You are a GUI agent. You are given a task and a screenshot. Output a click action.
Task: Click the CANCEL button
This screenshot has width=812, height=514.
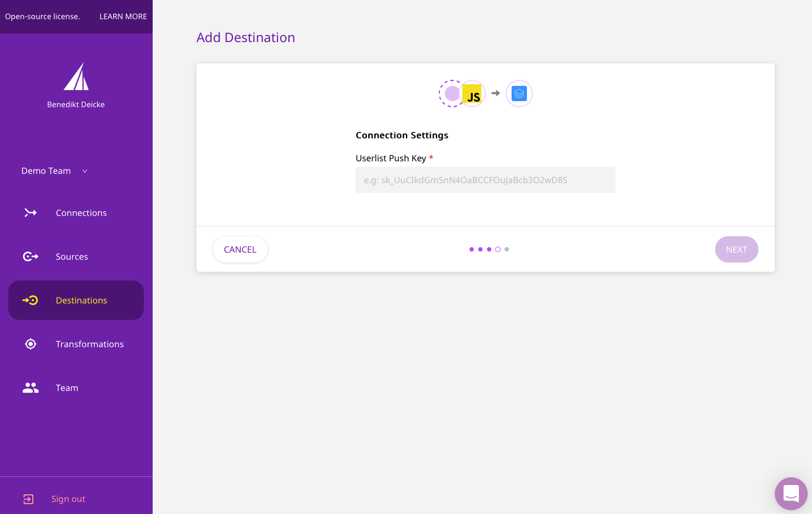pyautogui.click(x=240, y=249)
